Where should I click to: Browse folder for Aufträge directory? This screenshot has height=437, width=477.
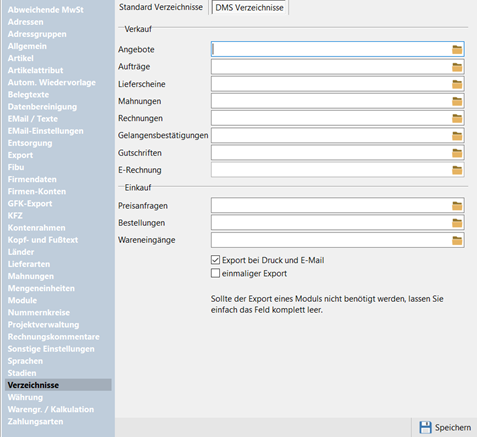point(457,67)
